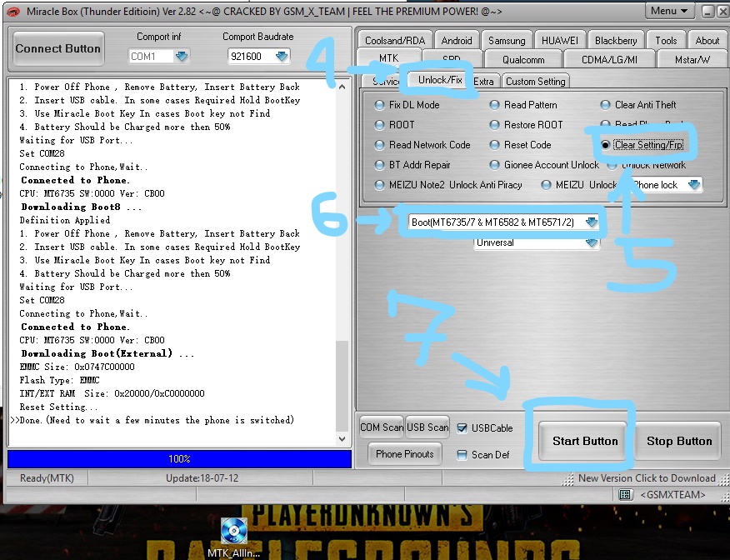Switch to the Coolsand/RDA tab
The height and width of the screenshot is (560, 730).
[x=395, y=41]
